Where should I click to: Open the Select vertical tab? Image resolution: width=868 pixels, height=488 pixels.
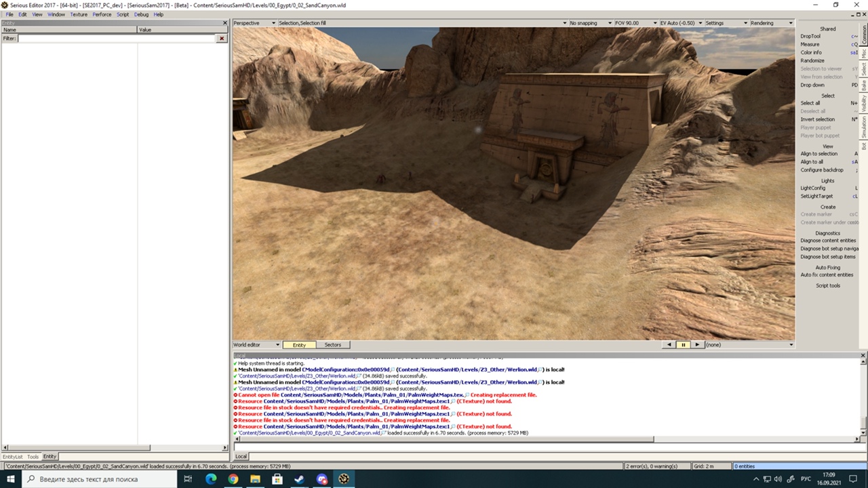pyautogui.click(x=864, y=69)
